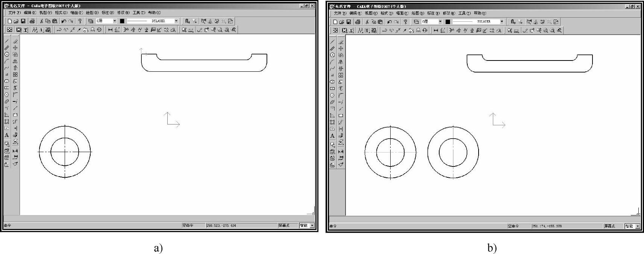Click the Print icon in window b

(x=358, y=22)
